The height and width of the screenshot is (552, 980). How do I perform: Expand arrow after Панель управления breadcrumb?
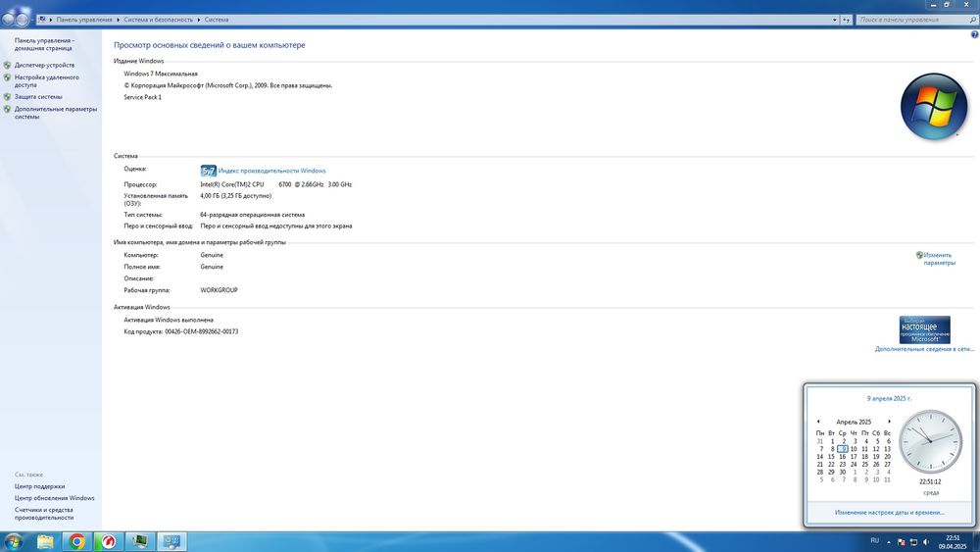point(118,20)
